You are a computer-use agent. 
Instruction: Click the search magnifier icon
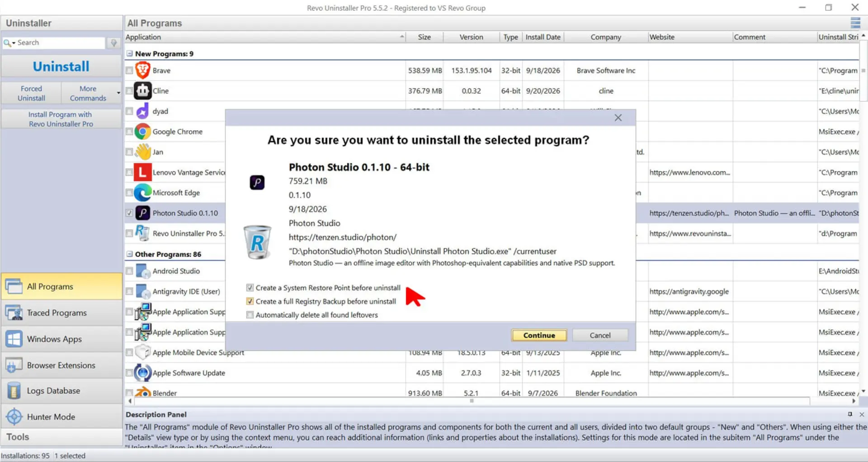[x=7, y=43]
